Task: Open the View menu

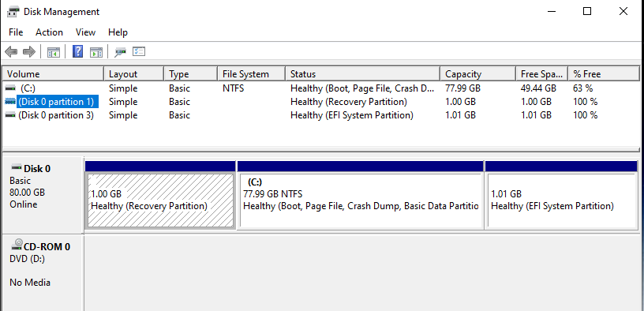Action: pos(85,32)
